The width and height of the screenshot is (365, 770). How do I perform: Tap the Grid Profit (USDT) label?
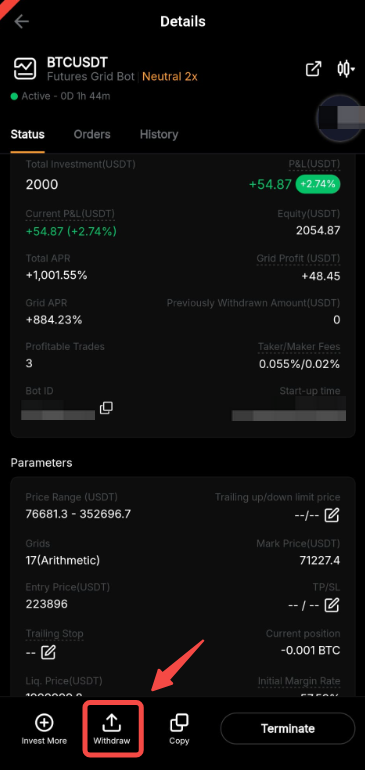298,258
